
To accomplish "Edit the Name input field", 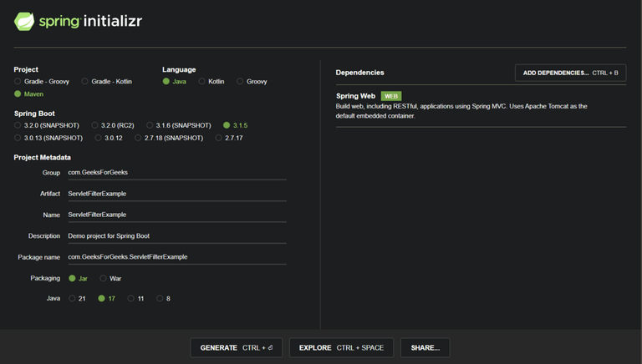I will coord(177,215).
